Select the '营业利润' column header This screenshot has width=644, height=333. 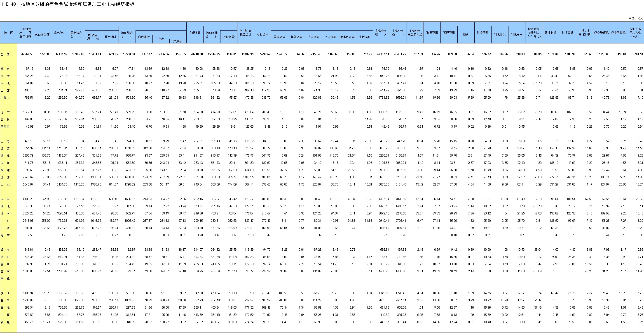click(551, 33)
